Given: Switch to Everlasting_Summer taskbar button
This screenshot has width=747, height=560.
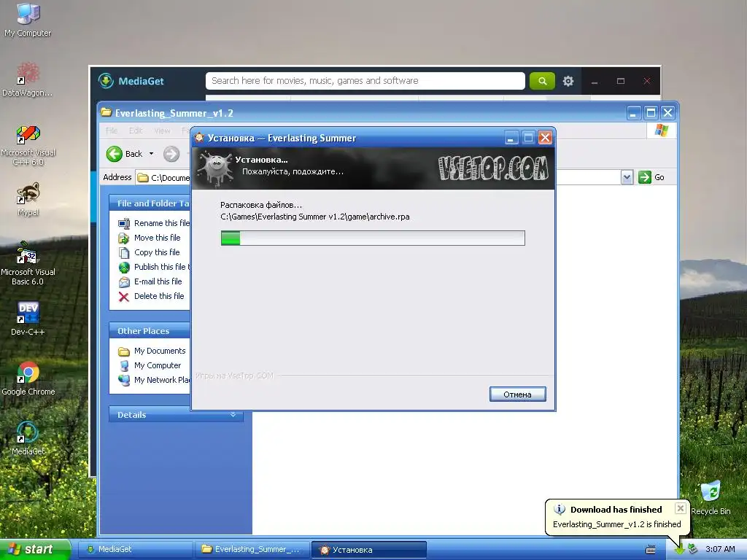Looking at the screenshot, I should (252, 549).
